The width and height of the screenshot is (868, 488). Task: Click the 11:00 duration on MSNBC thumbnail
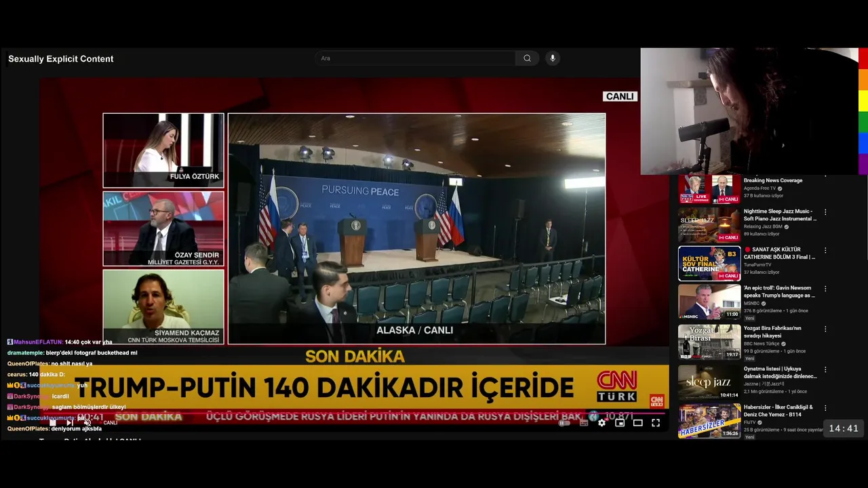point(732,314)
